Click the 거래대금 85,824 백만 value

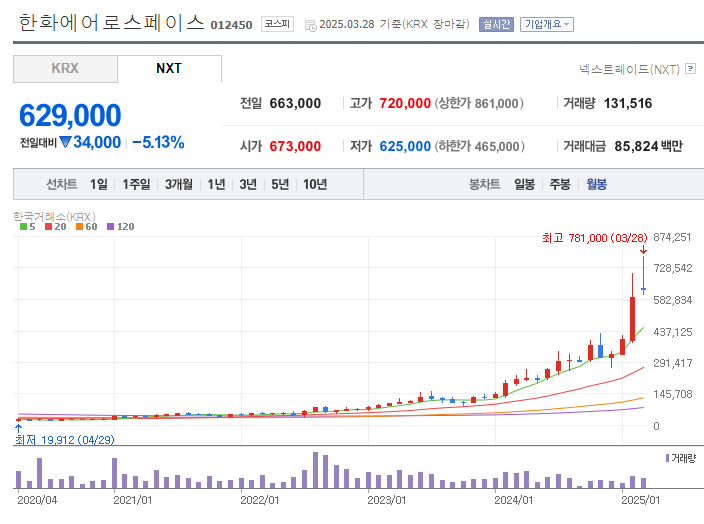[648, 146]
